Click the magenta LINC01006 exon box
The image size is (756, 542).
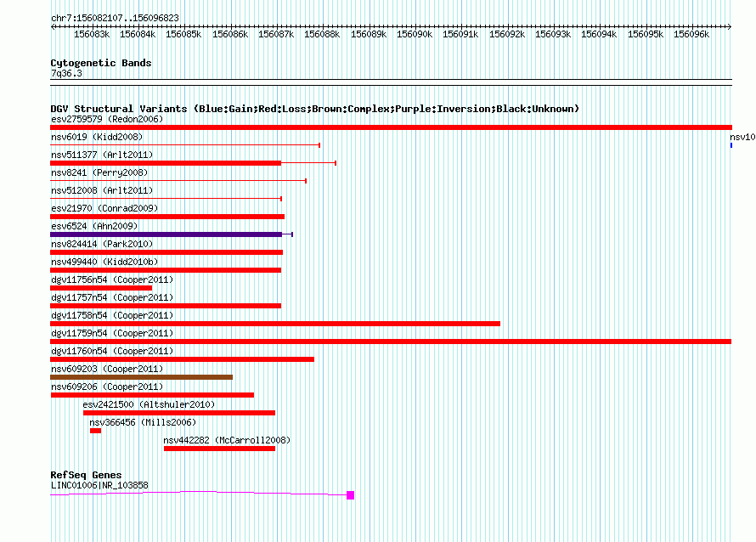(x=351, y=495)
